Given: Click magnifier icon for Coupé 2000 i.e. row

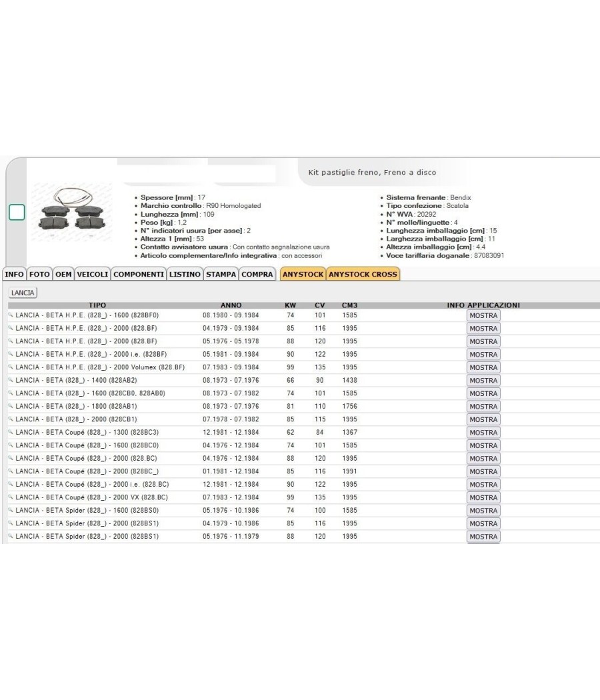Looking at the screenshot, I should pyautogui.click(x=11, y=483).
